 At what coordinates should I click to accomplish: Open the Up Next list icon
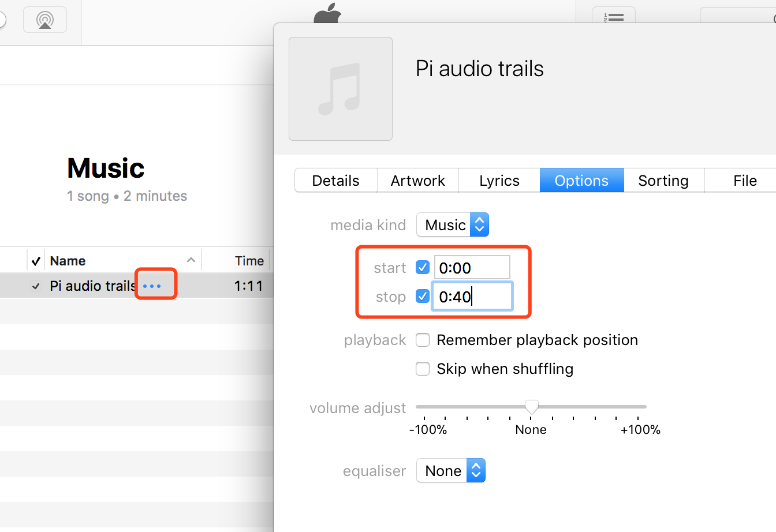[x=614, y=16]
